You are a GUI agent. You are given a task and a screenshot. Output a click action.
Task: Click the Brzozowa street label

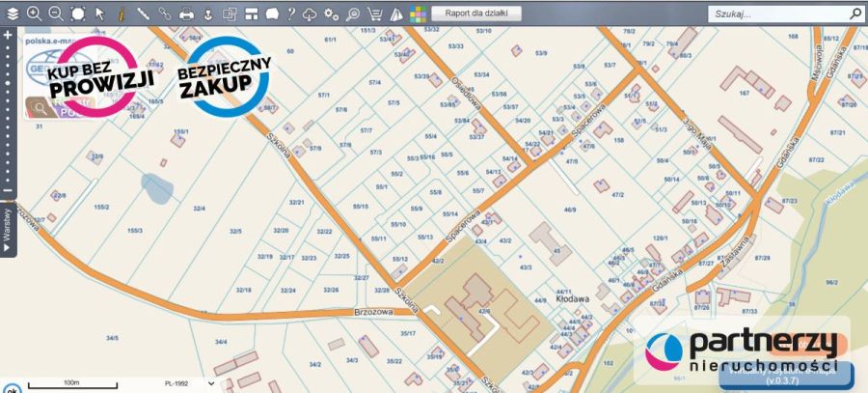tap(373, 312)
